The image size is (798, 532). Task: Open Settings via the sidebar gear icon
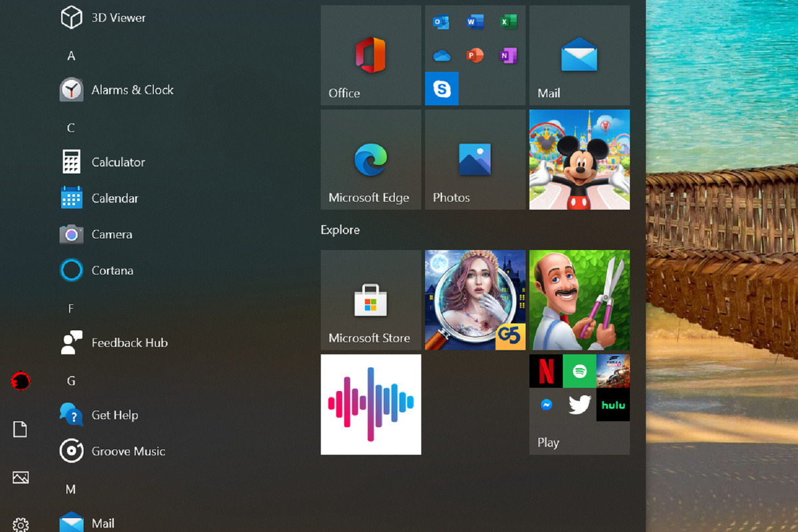(x=20, y=525)
